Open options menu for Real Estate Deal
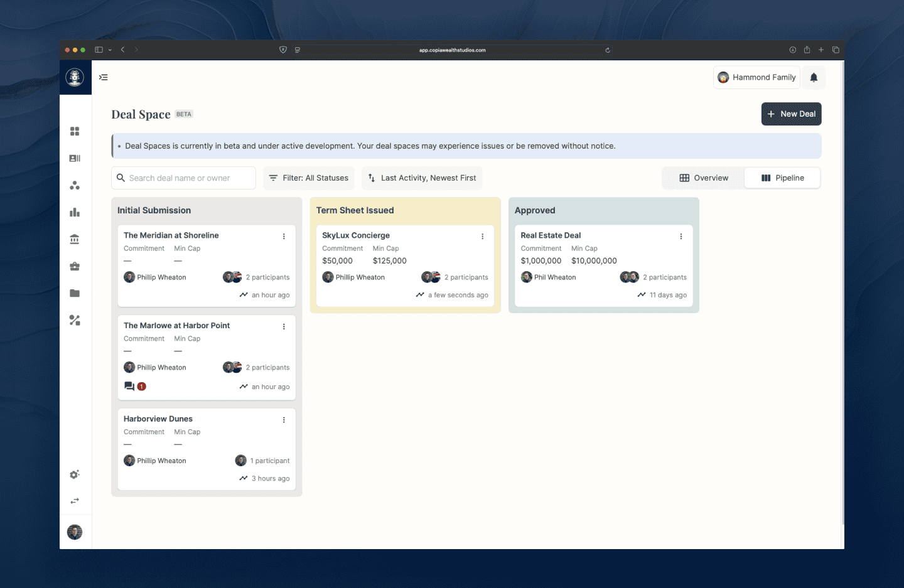 [x=681, y=237]
